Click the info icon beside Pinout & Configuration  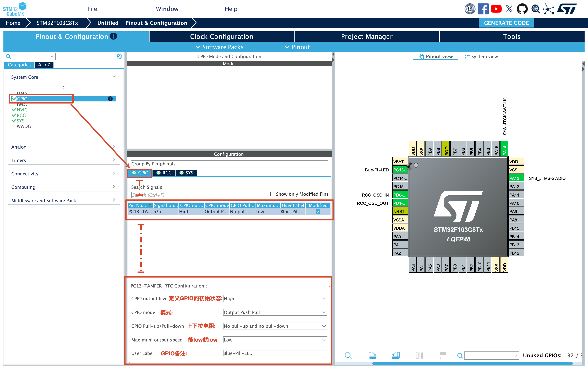click(x=113, y=36)
